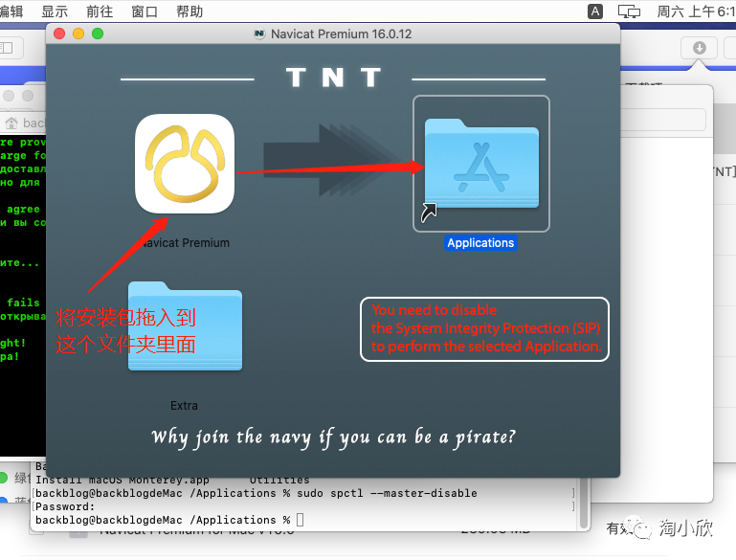Click the Terminal window scrollbar
This screenshot has height=560, width=736.
coord(584,504)
